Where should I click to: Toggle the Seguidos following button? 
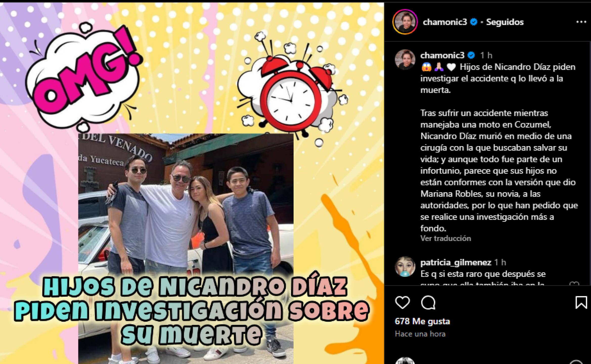505,22
